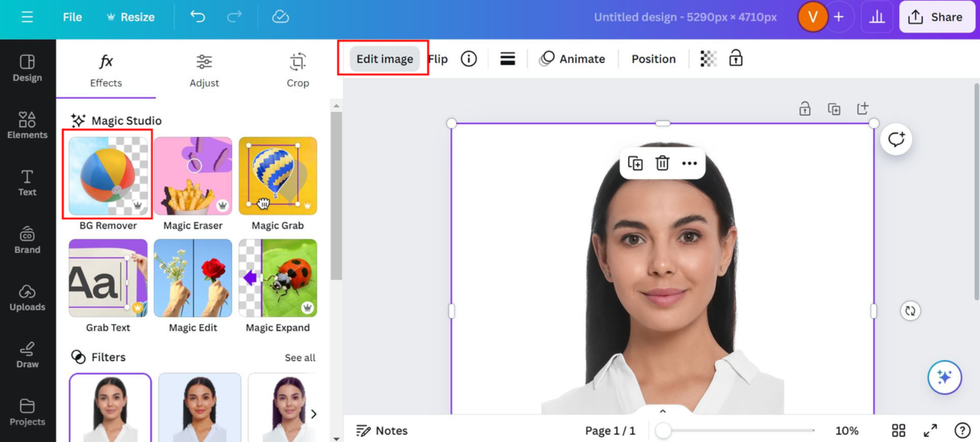
Task: Expand the page drawer with the up chevron
Action: click(x=663, y=412)
